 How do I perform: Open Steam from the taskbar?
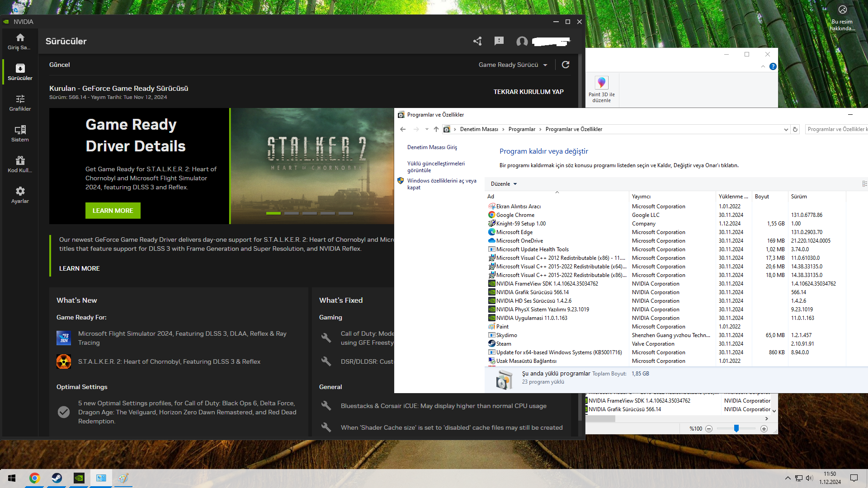(x=57, y=478)
